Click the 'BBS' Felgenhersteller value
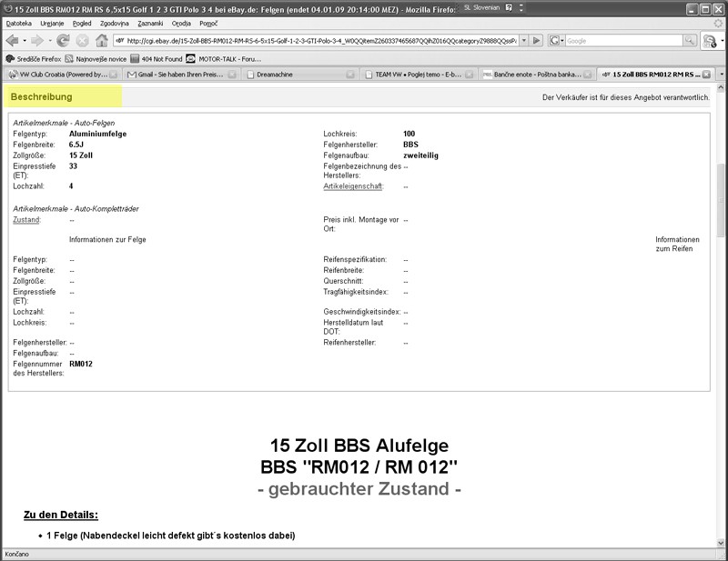The width and height of the screenshot is (728, 561). click(411, 145)
